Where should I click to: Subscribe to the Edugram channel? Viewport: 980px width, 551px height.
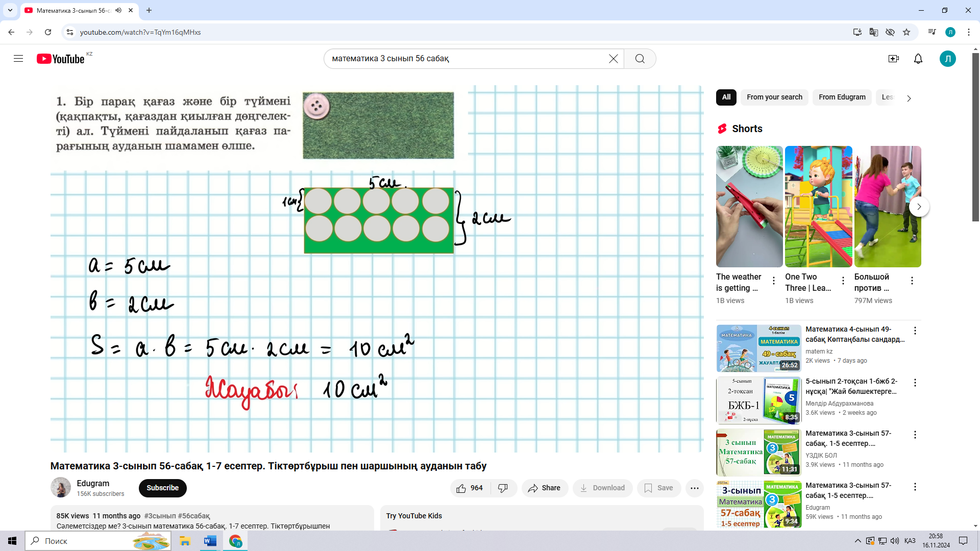tap(162, 488)
